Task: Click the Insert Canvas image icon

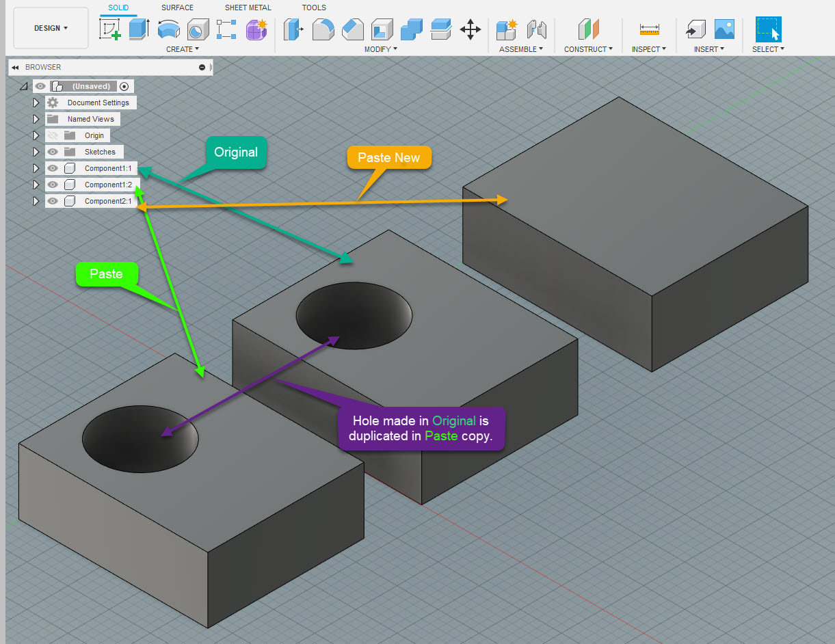Action: [724, 29]
